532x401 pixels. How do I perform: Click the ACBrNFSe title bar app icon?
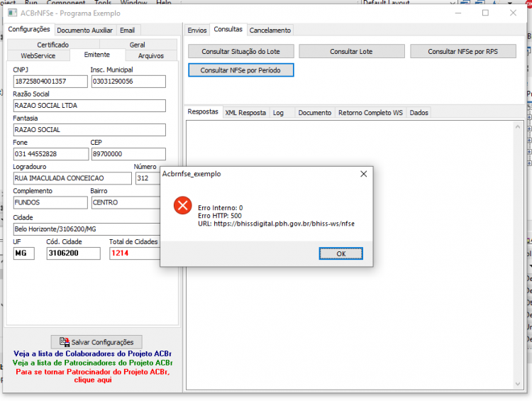pyautogui.click(x=13, y=13)
